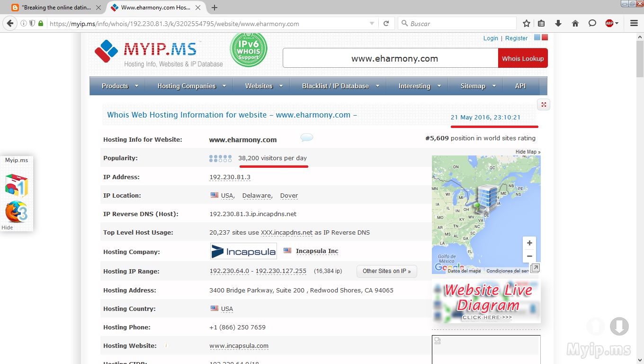Click the browser URL address field

(x=207, y=23)
